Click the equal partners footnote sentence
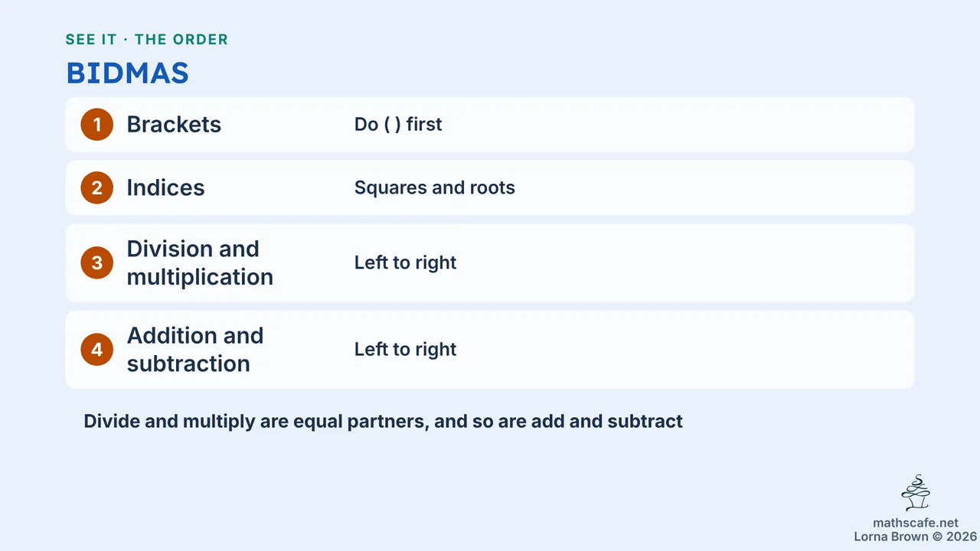The image size is (980, 551). 383,422
